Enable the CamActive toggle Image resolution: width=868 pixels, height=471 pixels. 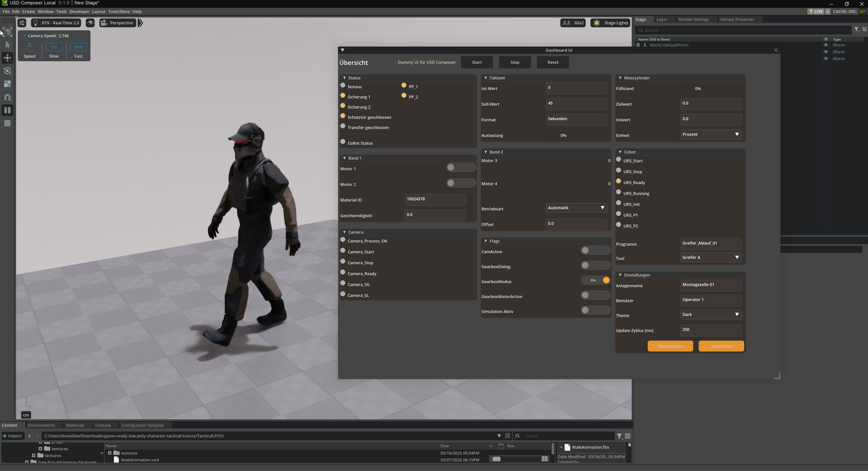(595, 251)
